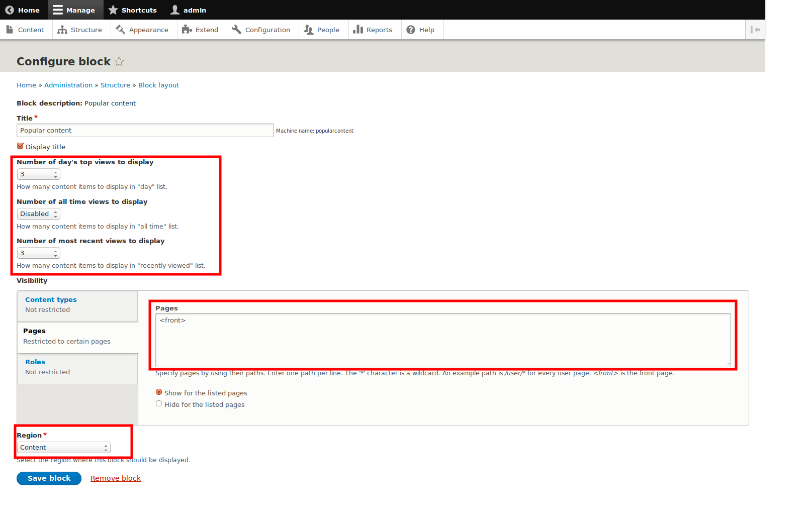Select Show for the listed pages
Viewport: 812px width, 532px height.
[159, 392]
